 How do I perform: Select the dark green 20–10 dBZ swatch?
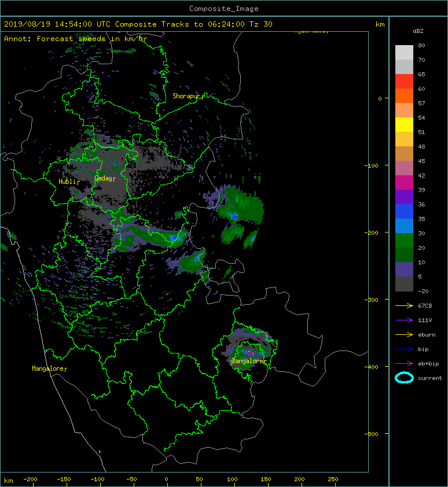(404, 254)
